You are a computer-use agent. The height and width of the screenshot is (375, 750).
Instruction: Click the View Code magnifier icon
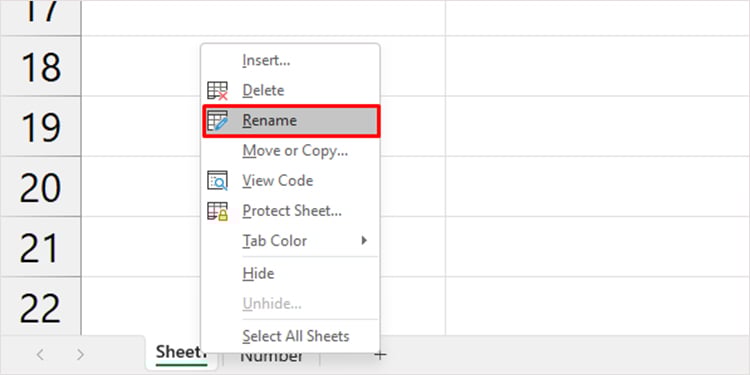click(217, 181)
